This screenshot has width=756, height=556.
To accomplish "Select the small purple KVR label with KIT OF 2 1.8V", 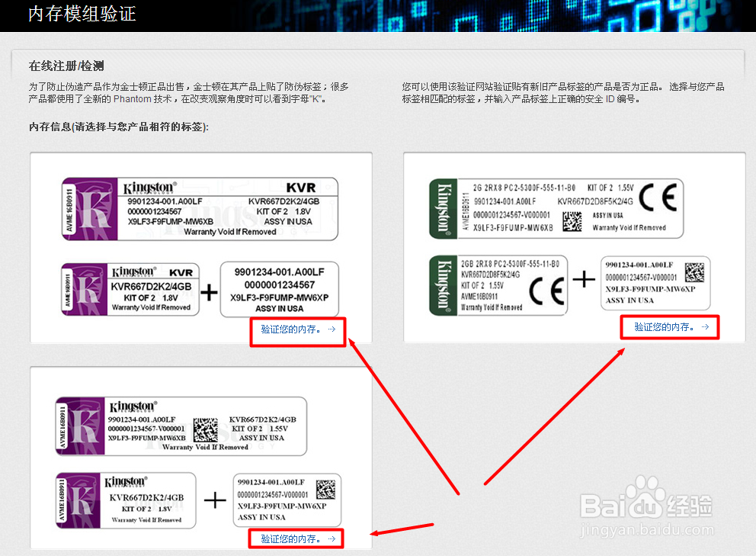I will click(130, 289).
